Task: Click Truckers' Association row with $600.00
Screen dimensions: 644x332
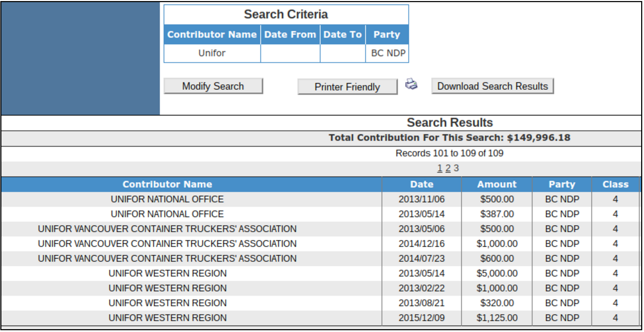Action: point(167,259)
